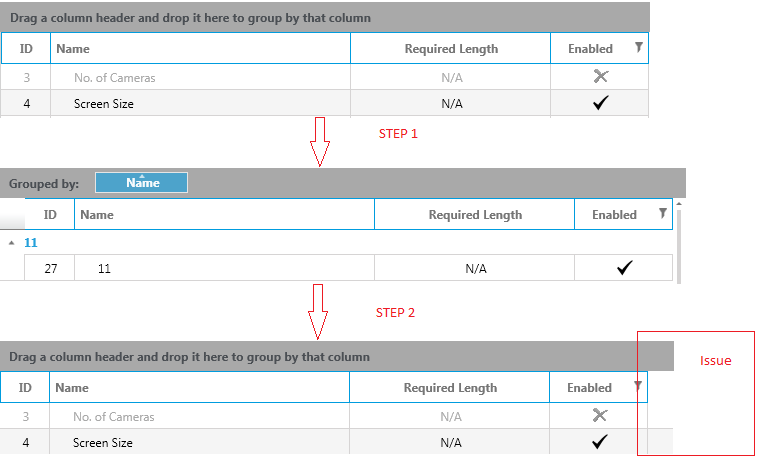Viewport: 766px width, 457px height.
Task: Click Enabled column header text in grouped grid
Action: pos(614,214)
